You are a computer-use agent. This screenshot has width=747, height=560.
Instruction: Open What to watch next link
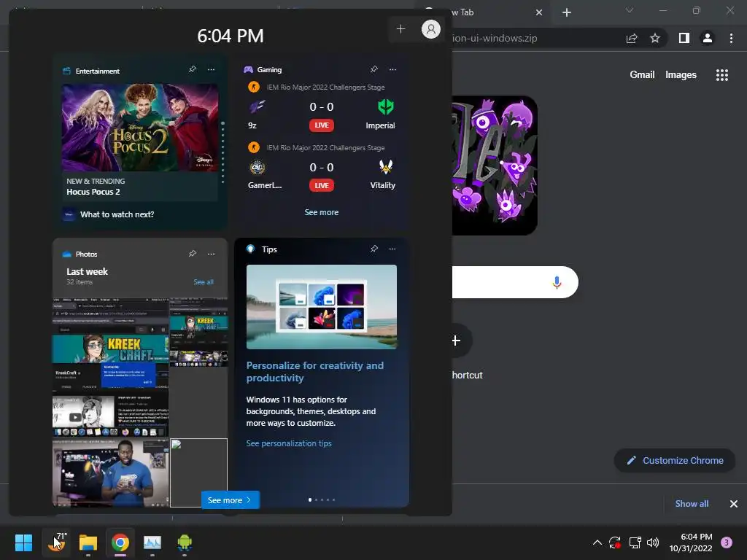point(117,214)
